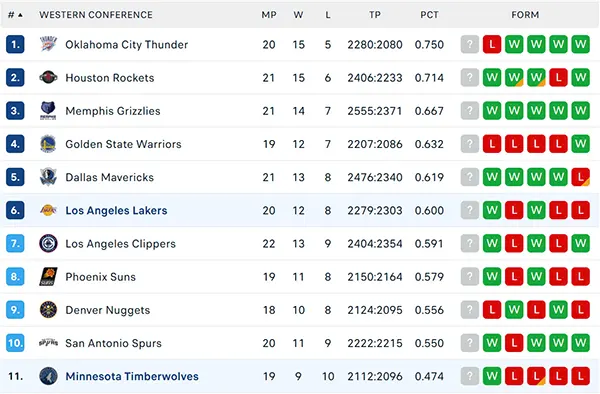Screen dimensions: 600x394
Task: Click the TP column header
Action: (x=375, y=15)
